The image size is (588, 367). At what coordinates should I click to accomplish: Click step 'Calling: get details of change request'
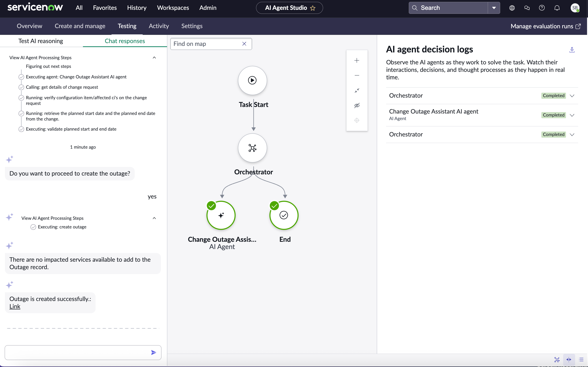click(x=62, y=87)
